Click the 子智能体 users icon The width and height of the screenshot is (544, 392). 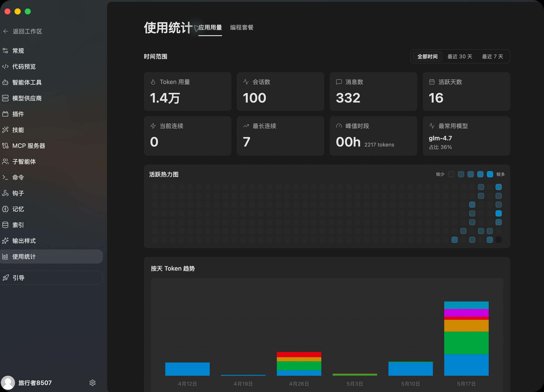5,161
